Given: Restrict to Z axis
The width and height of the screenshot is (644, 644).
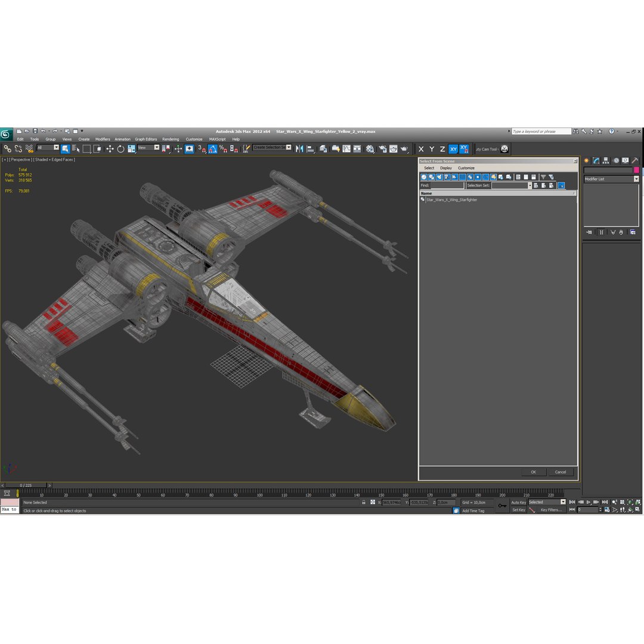Looking at the screenshot, I should [x=442, y=149].
